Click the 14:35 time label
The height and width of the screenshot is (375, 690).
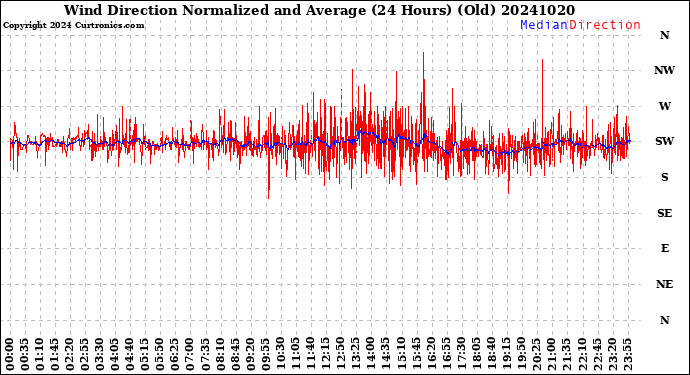[x=386, y=354]
